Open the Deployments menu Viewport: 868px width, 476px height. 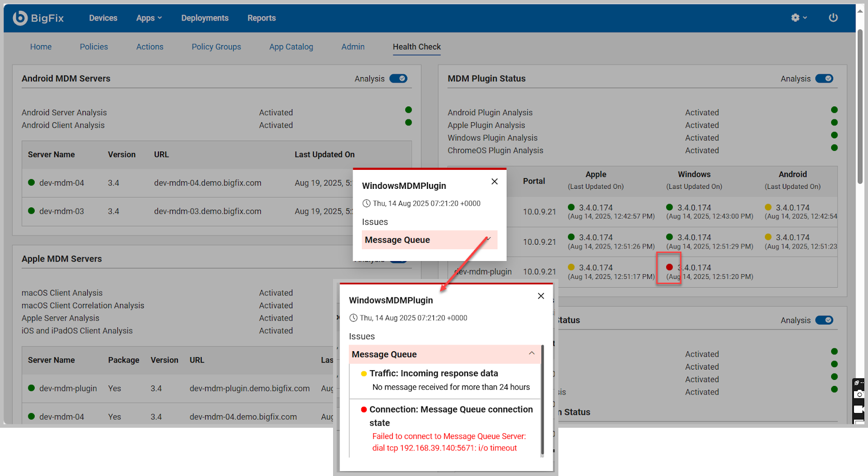tap(205, 18)
